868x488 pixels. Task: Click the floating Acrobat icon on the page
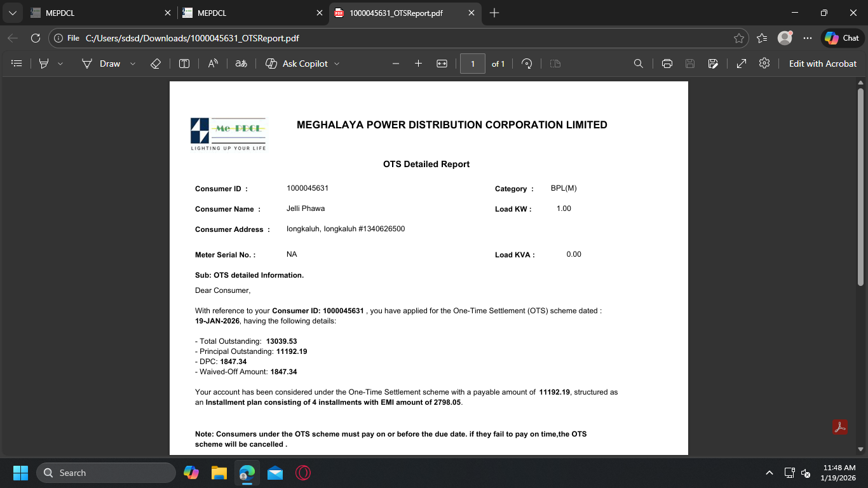pyautogui.click(x=840, y=427)
